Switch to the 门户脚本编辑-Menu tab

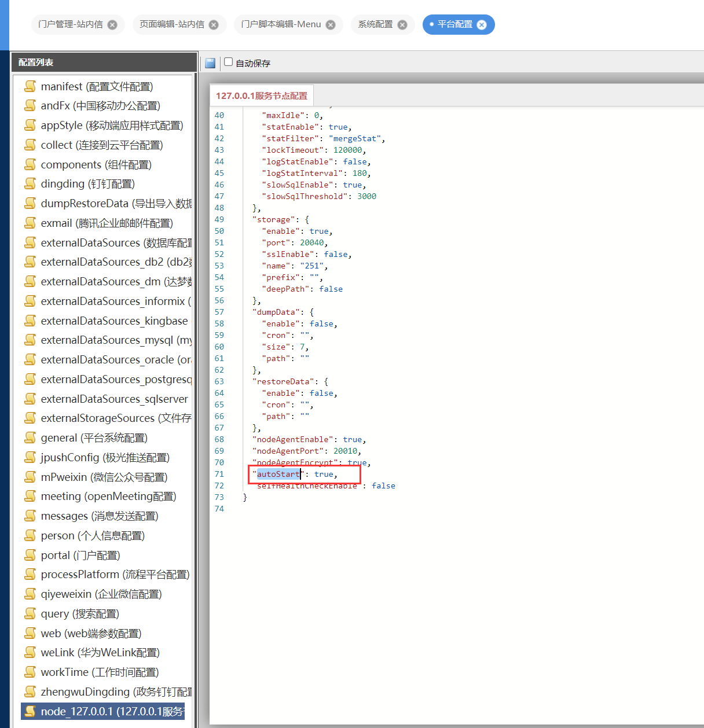[281, 24]
